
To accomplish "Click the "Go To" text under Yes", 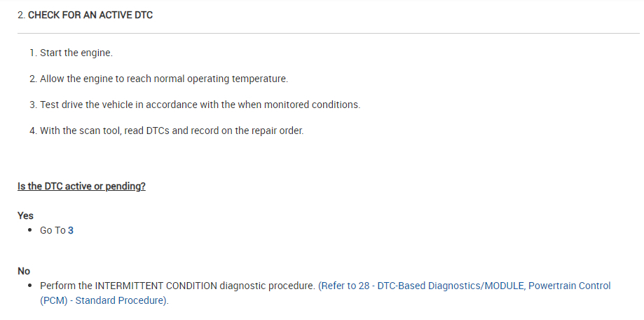I will tap(53, 230).
